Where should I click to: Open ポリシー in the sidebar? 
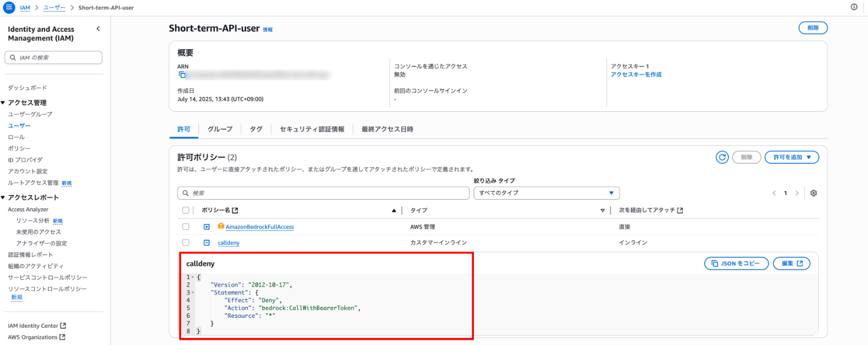pyautogui.click(x=19, y=149)
